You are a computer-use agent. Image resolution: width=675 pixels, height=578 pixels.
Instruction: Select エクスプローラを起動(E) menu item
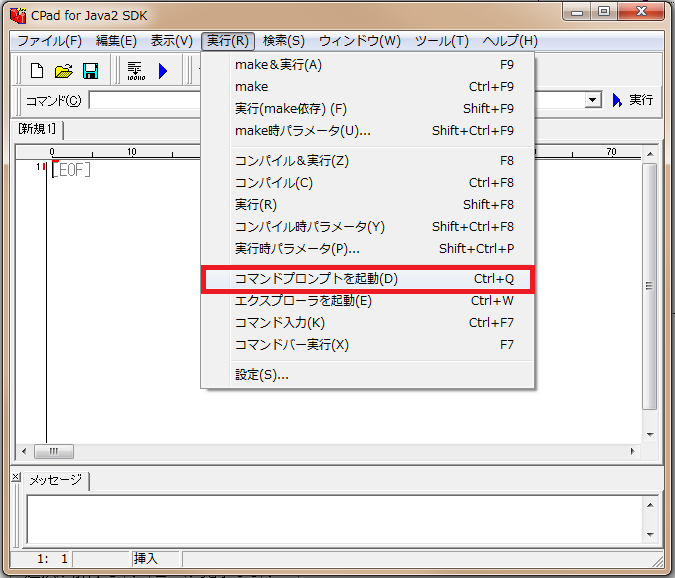click(x=368, y=301)
